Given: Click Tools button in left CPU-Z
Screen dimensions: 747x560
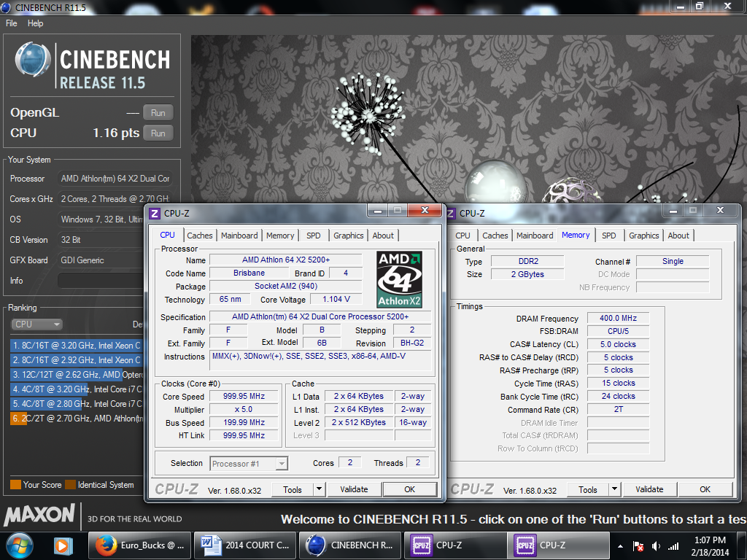Looking at the screenshot, I should tap(292, 489).
